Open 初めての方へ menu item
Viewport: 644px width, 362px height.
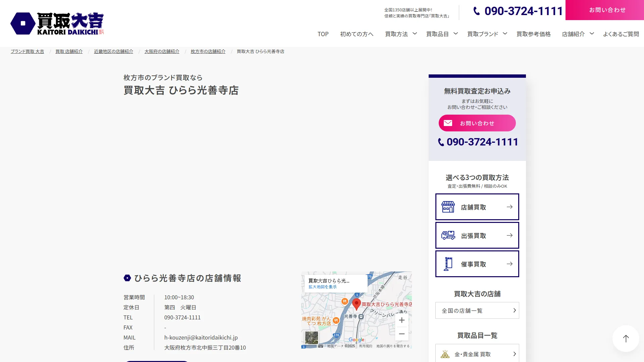357,34
